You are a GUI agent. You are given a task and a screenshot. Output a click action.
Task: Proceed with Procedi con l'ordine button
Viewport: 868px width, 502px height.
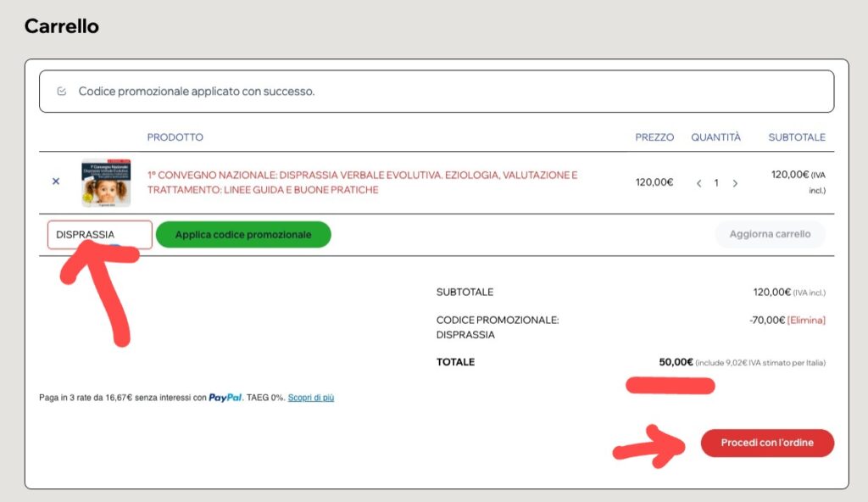pyautogui.click(x=767, y=443)
